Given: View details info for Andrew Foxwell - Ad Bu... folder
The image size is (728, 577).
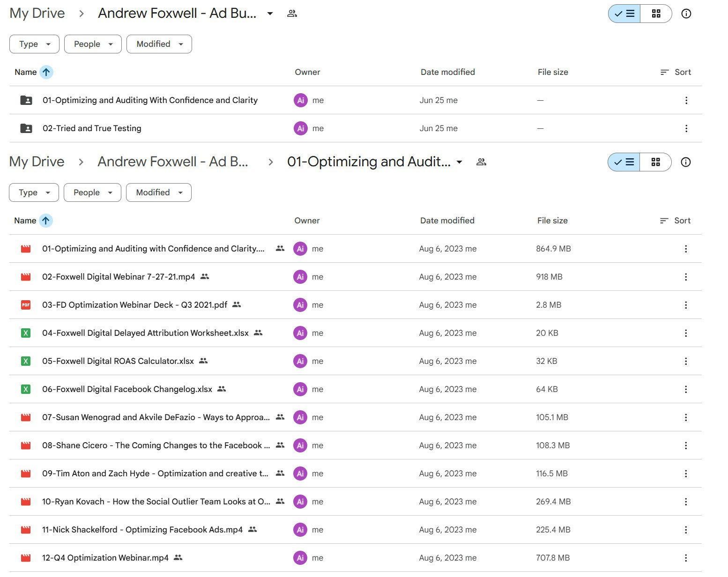Looking at the screenshot, I should [686, 14].
